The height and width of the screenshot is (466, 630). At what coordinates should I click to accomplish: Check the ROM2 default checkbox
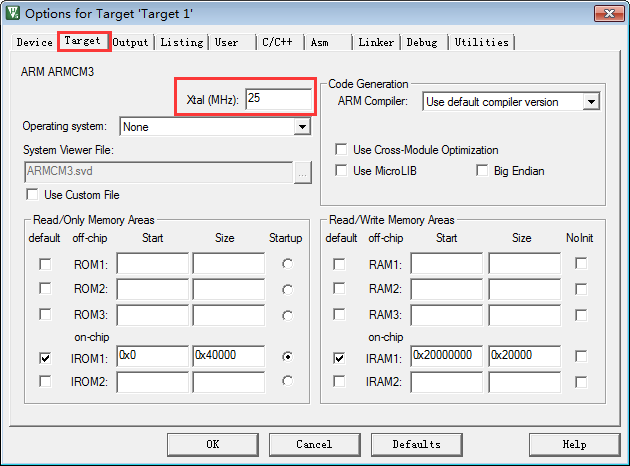(45, 288)
